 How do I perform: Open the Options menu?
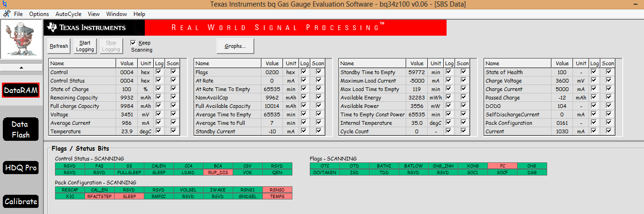click(39, 14)
